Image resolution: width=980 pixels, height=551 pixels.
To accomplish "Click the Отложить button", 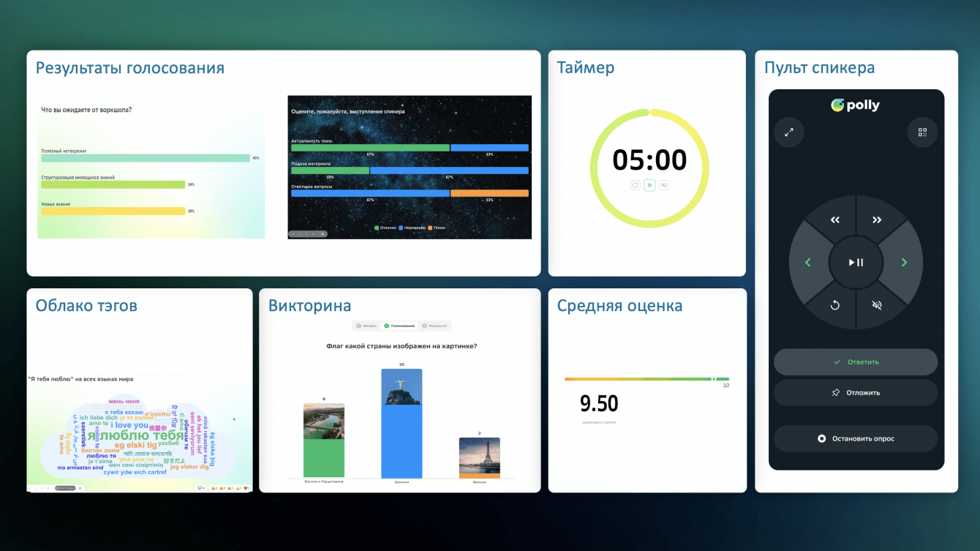I will 856,393.
